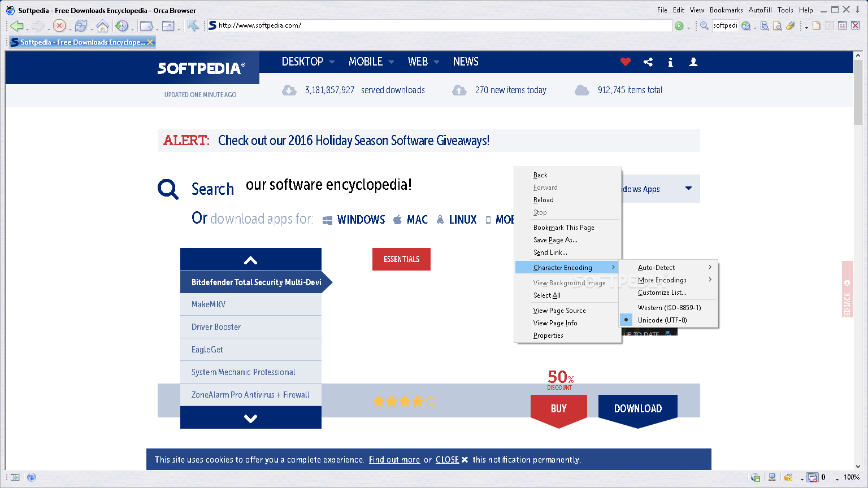This screenshot has width=868, height=488.
Task: Open the Back button dropdown arrow
Action: pos(27,28)
